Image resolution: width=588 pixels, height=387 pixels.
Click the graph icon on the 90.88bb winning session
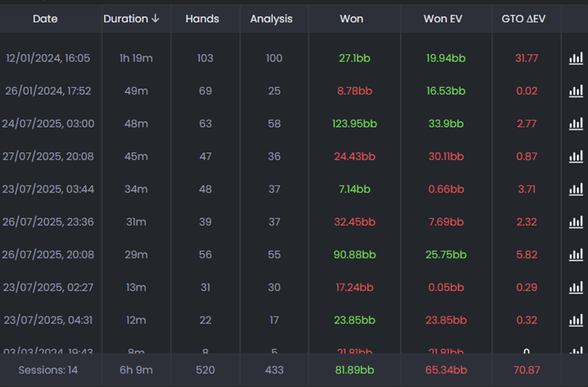[576, 255]
